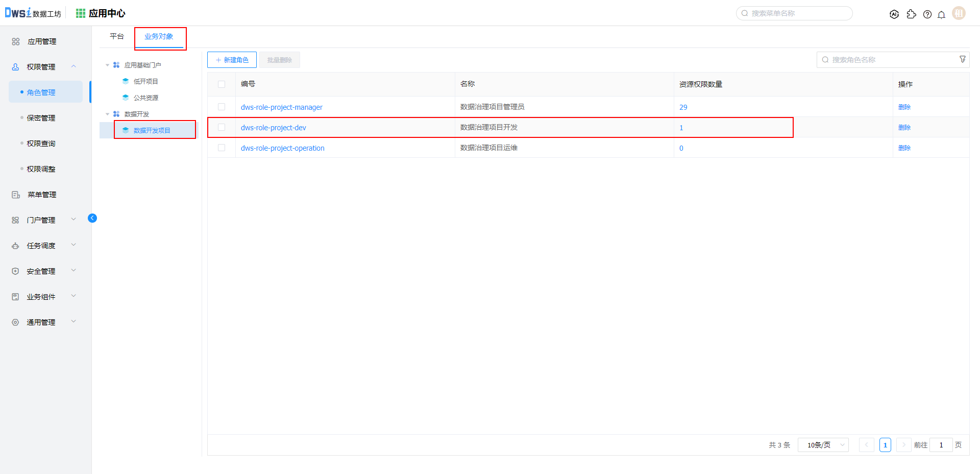Select 低开项目 in the tree
The width and height of the screenshot is (980, 474).
click(145, 81)
